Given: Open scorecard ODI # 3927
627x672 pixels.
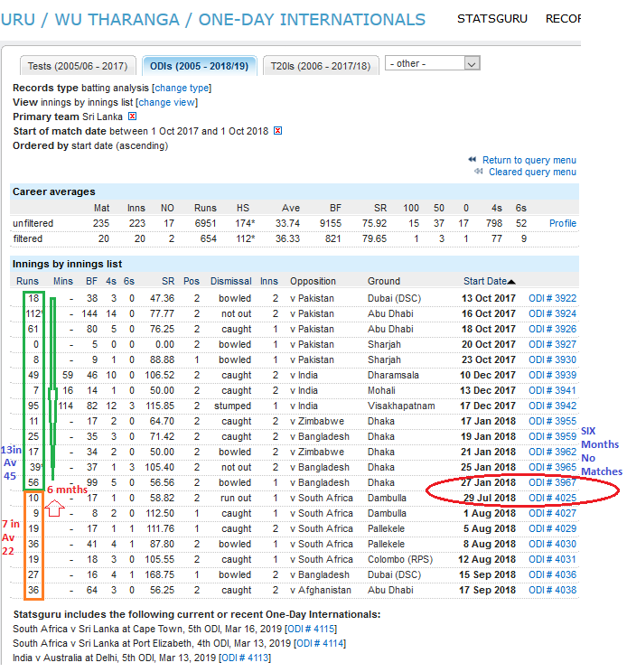Looking at the screenshot, I should coord(552,344).
